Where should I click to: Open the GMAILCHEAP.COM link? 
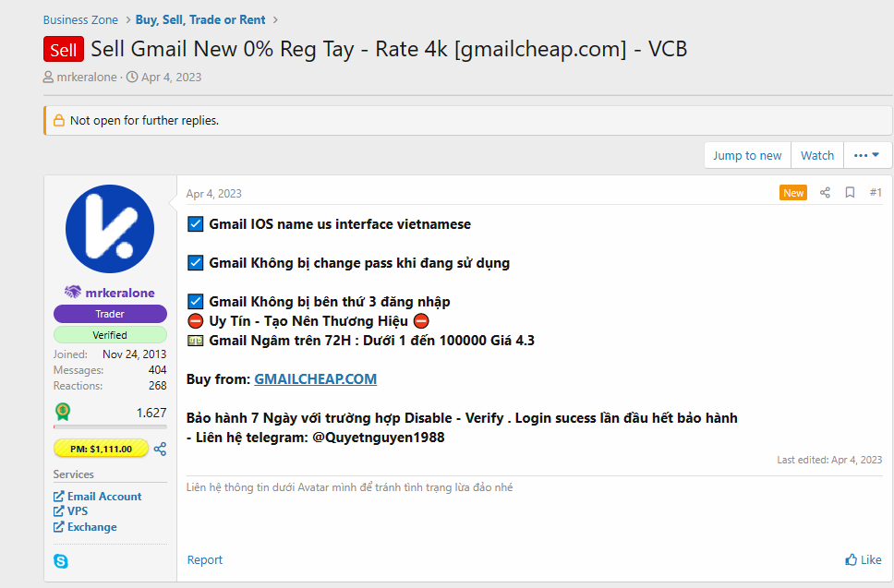[315, 378]
